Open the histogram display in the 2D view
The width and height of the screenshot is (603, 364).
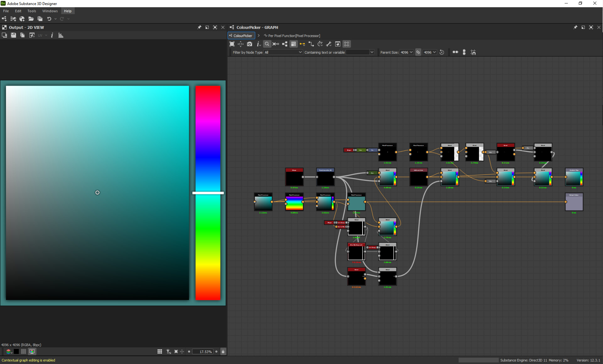pyautogui.click(x=60, y=35)
